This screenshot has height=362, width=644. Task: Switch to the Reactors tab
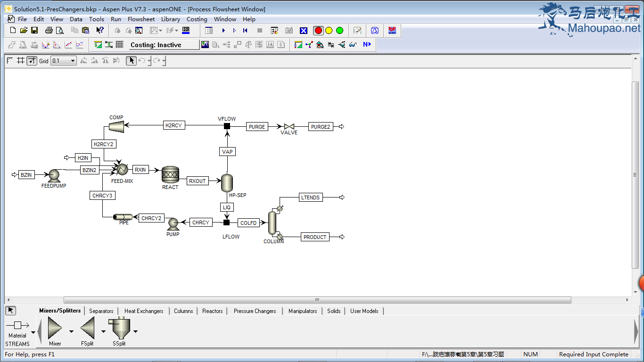212,311
